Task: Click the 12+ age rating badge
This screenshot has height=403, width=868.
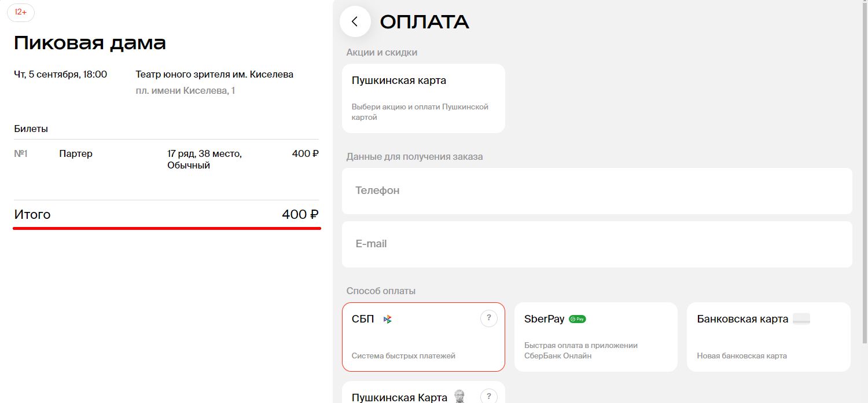Action: click(21, 12)
